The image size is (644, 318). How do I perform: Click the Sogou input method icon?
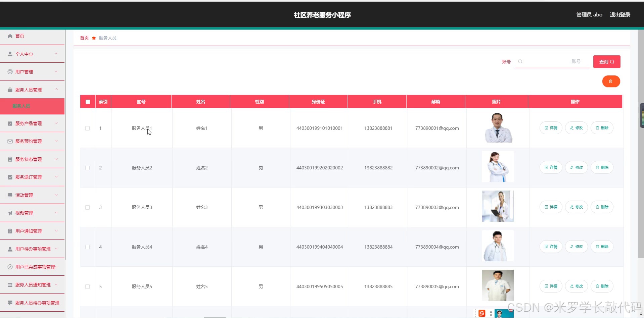pyautogui.click(x=482, y=313)
